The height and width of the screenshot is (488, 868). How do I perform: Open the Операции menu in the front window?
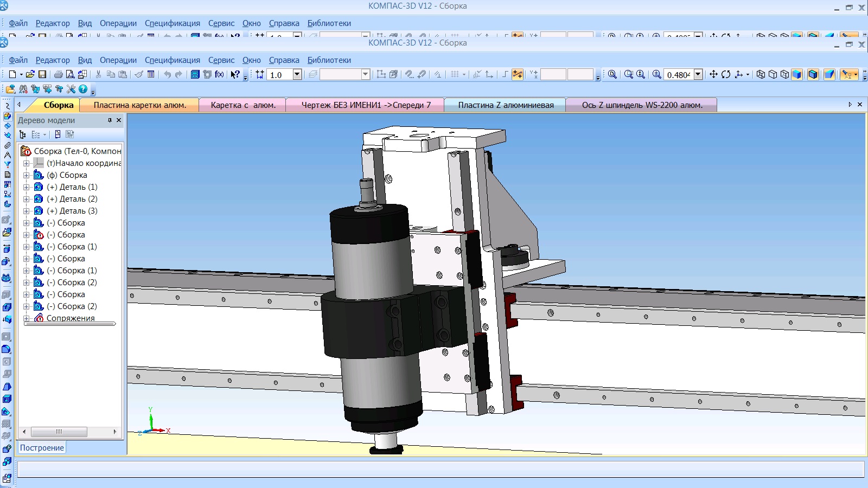[x=118, y=60]
